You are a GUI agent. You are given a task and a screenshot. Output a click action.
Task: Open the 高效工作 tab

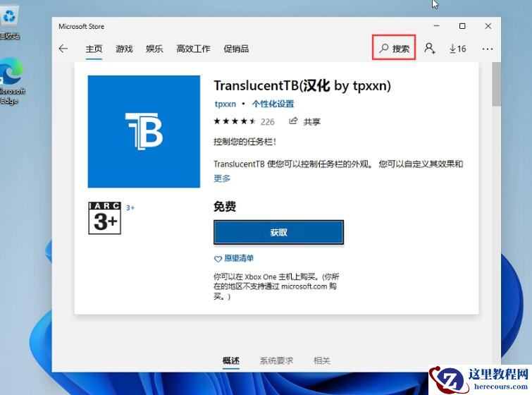coord(193,49)
